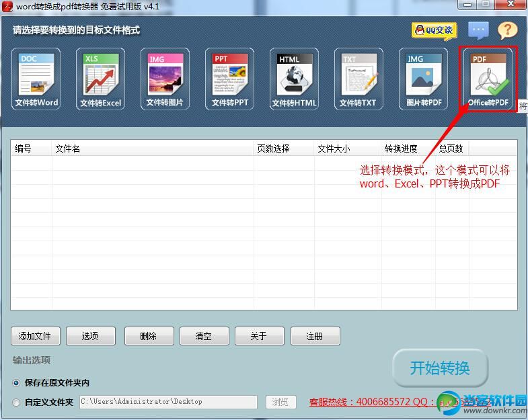The width and height of the screenshot is (528, 420).
Task: Click the 编号 column header
Action: click(32, 149)
